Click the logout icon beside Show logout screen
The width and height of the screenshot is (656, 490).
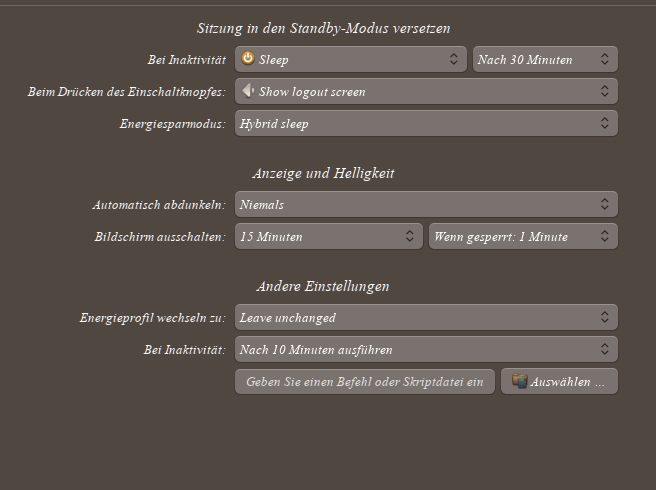[x=248, y=91]
